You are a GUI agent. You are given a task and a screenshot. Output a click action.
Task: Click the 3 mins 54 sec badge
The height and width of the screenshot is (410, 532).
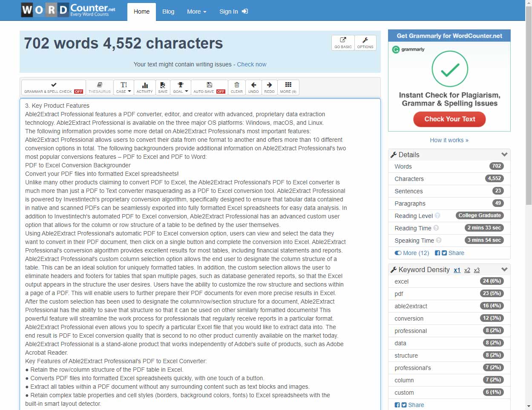[484, 240]
